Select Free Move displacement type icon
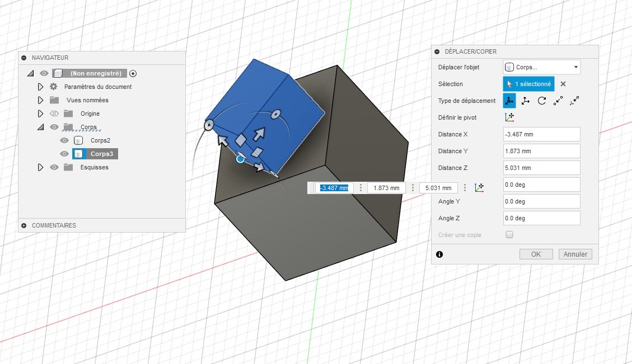The height and width of the screenshot is (364, 632). (x=509, y=101)
